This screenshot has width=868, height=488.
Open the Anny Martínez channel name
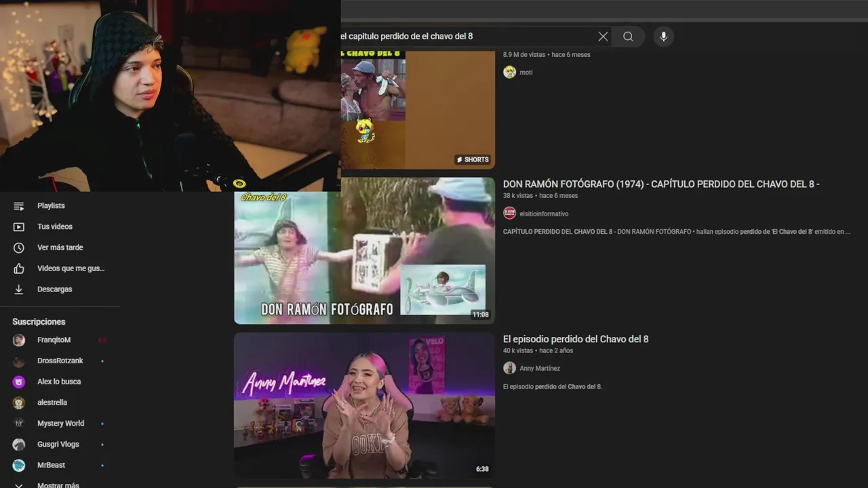(540, 369)
